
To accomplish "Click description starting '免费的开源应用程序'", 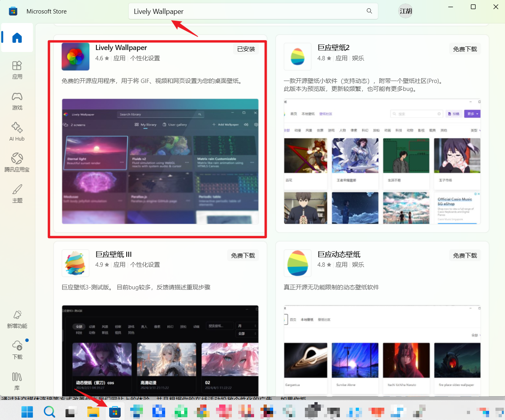I will point(152,81).
